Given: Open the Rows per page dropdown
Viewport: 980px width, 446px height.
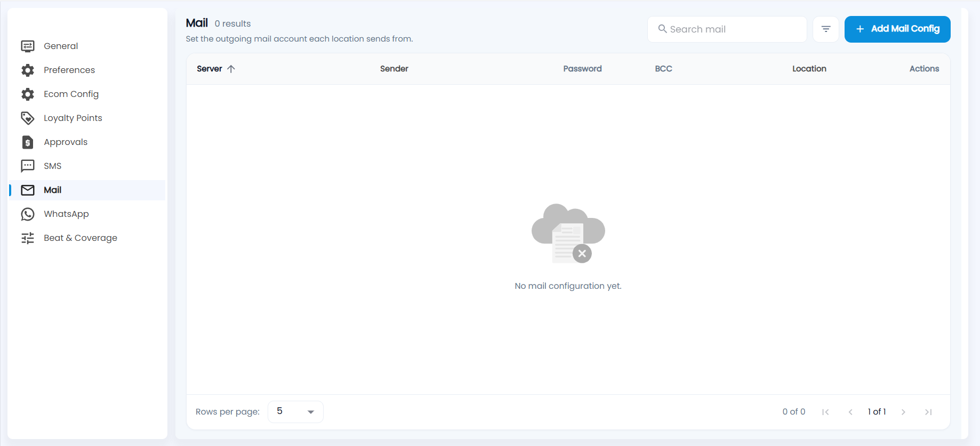Looking at the screenshot, I should [x=295, y=412].
